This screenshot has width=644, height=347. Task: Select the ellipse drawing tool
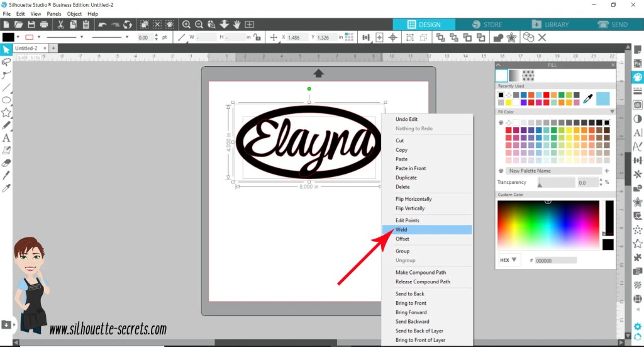point(6,100)
